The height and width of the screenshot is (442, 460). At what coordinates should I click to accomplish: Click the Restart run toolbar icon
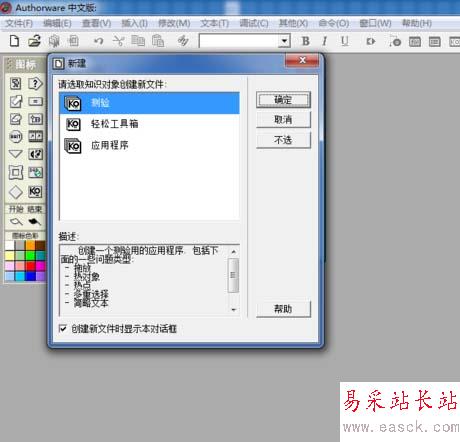point(371,41)
